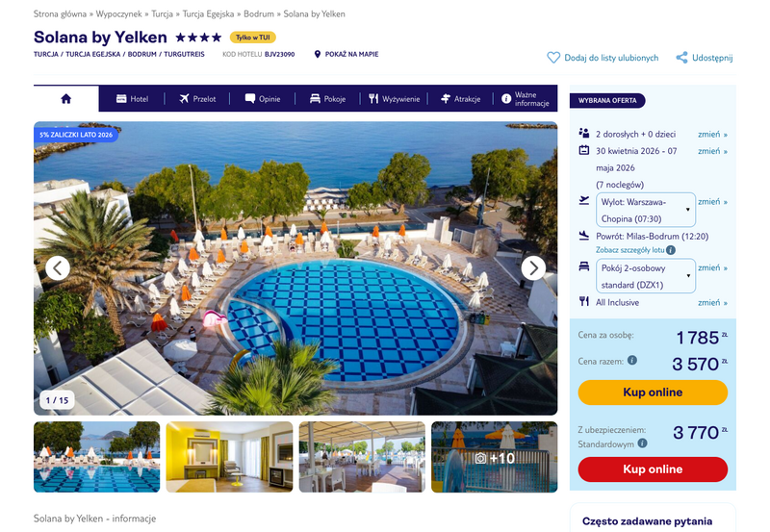This screenshot has height=532, width=770.
Task: Click the info icon beside Zobacz szczegóły lotu
Action: tap(671, 250)
